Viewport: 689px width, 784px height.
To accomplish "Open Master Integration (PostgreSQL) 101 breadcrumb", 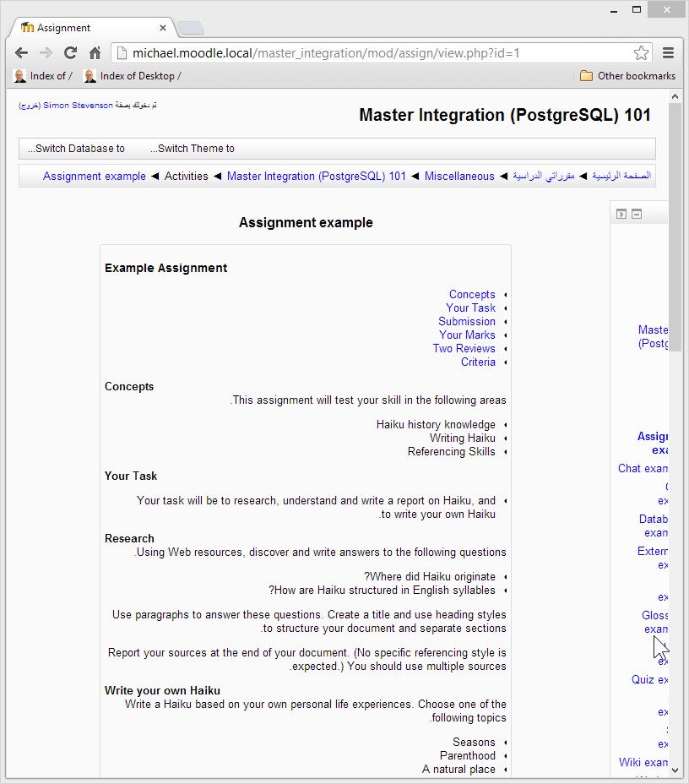I will 317,176.
